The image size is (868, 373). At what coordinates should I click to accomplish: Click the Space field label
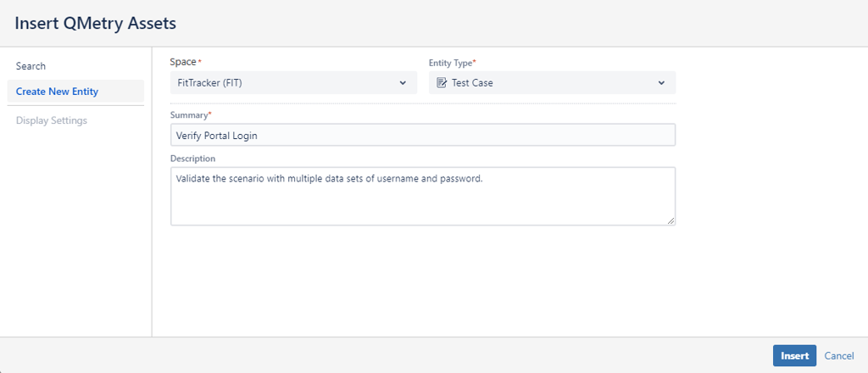183,63
